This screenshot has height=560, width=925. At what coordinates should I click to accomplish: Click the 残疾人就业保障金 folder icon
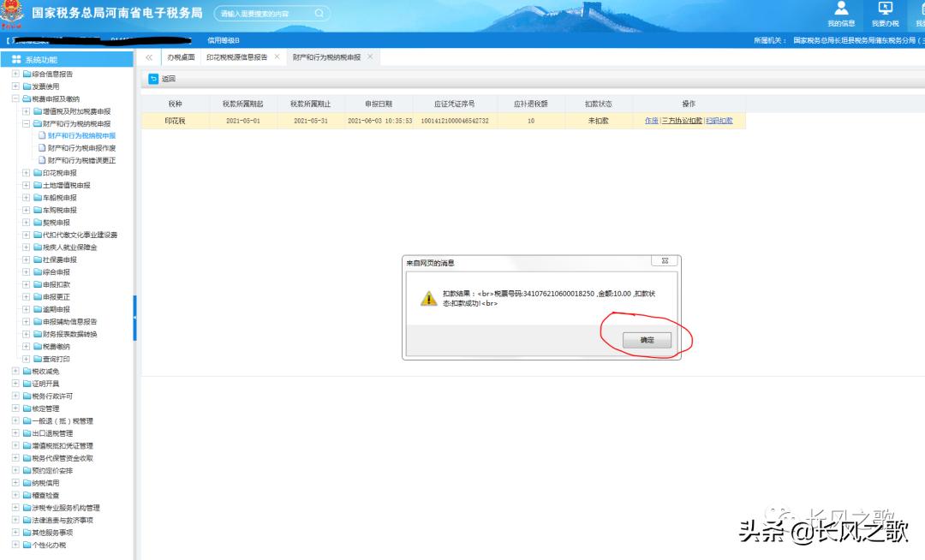click(x=37, y=247)
